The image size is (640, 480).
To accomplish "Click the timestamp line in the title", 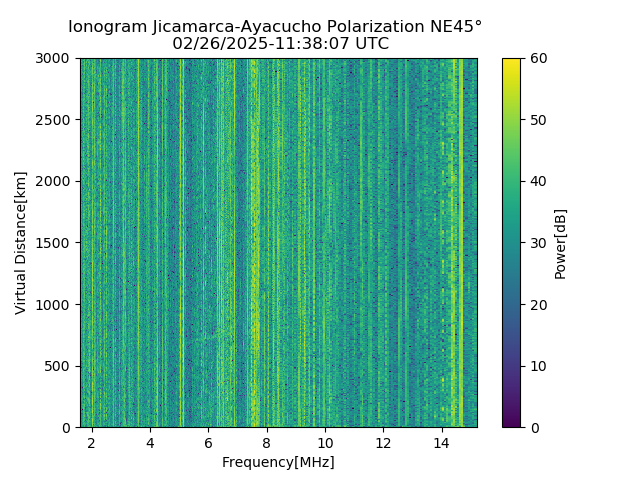I will coord(280,44).
